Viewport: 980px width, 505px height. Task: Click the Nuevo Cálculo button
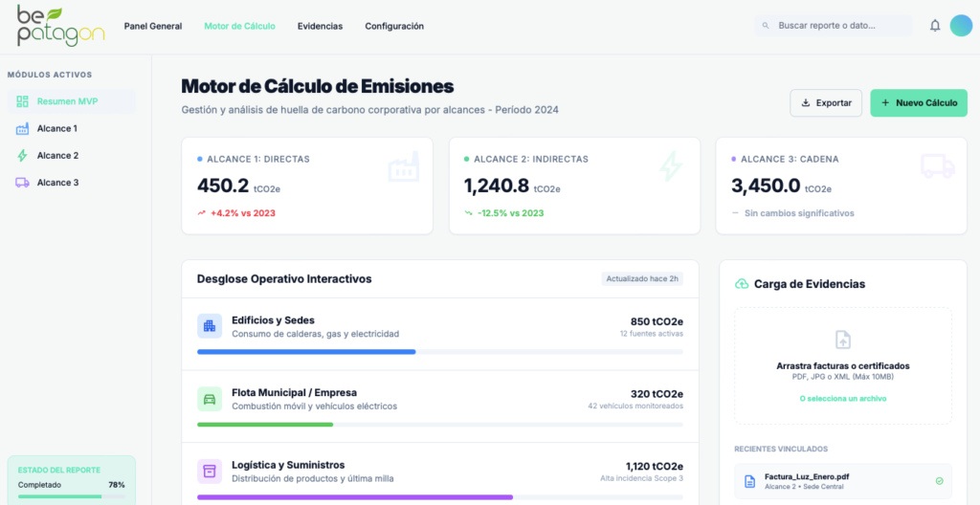(x=918, y=102)
